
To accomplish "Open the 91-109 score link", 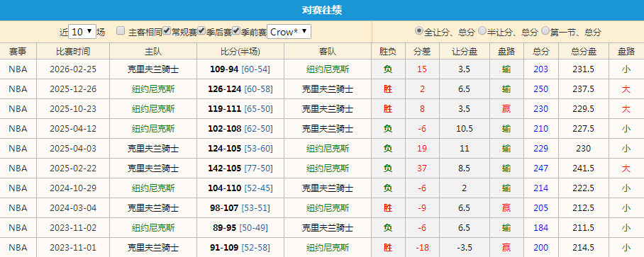I will (x=224, y=248).
